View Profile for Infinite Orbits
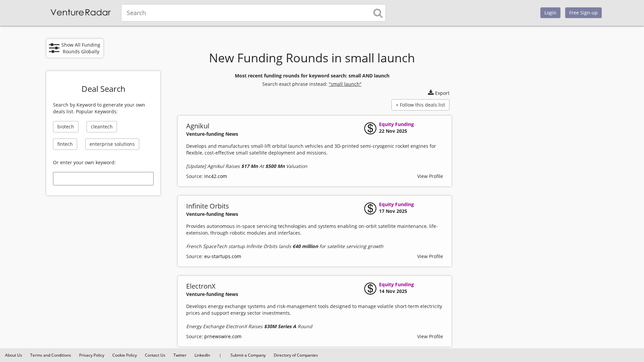 coord(430,256)
